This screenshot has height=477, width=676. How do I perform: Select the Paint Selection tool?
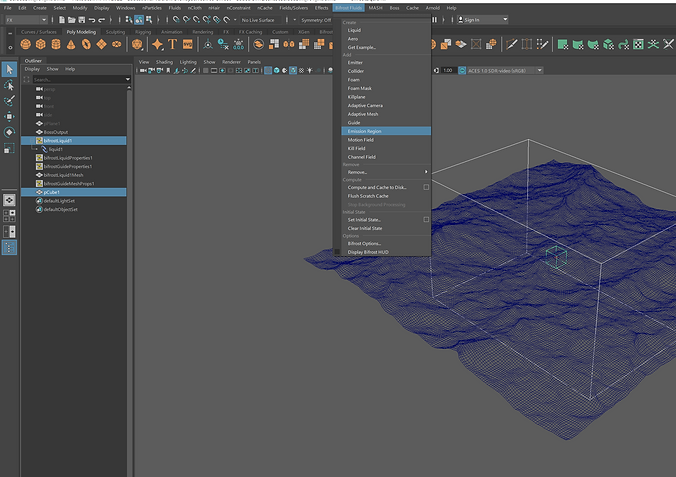(x=9, y=100)
